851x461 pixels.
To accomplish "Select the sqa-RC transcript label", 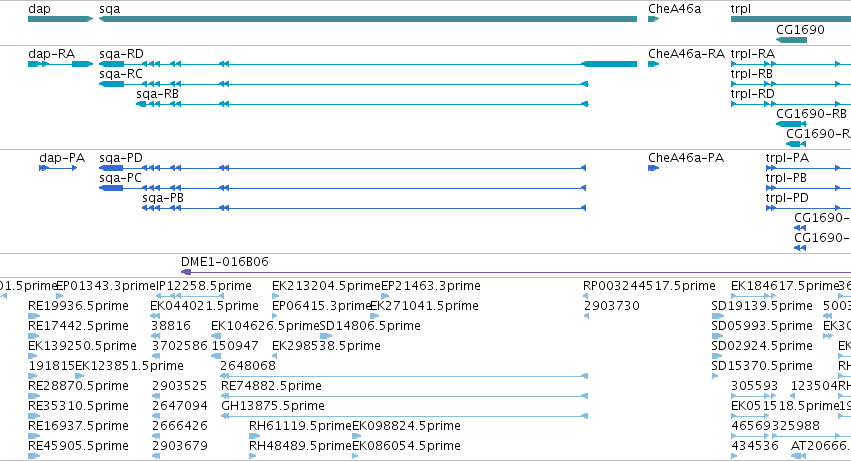I will tap(120, 74).
